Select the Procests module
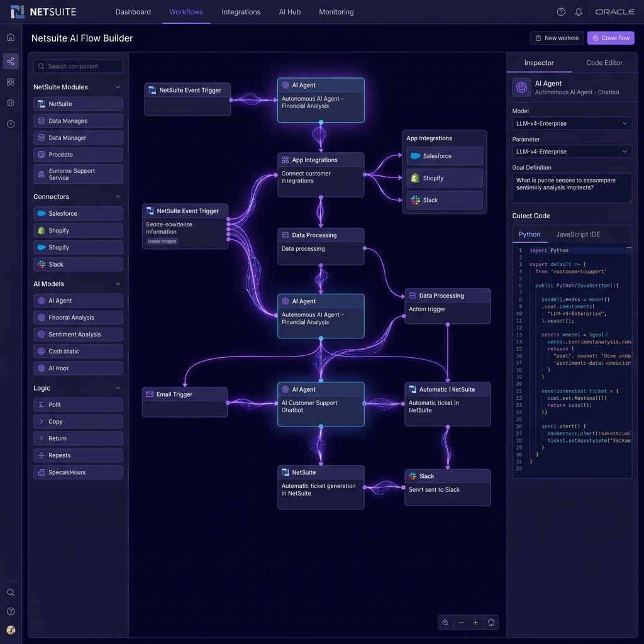The width and height of the screenshot is (644, 644). [78, 155]
